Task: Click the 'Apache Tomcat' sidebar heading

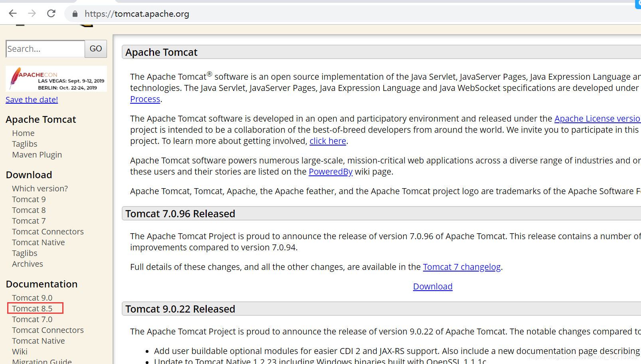Action: click(41, 120)
